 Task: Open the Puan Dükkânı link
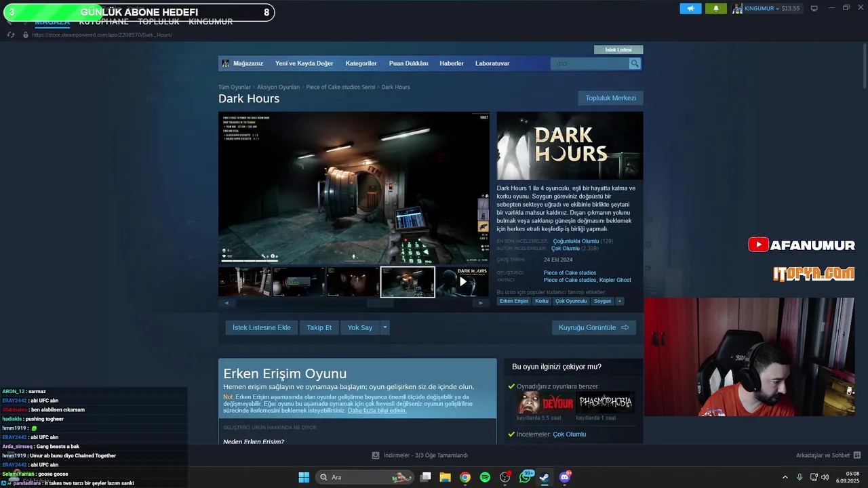click(x=408, y=63)
